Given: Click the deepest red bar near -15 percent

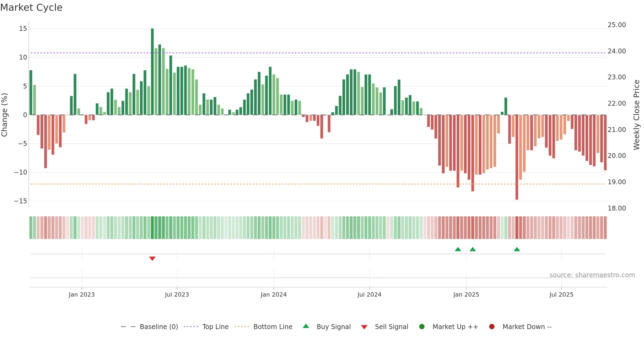Looking at the screenshot, I should click(x=517, y=157).
